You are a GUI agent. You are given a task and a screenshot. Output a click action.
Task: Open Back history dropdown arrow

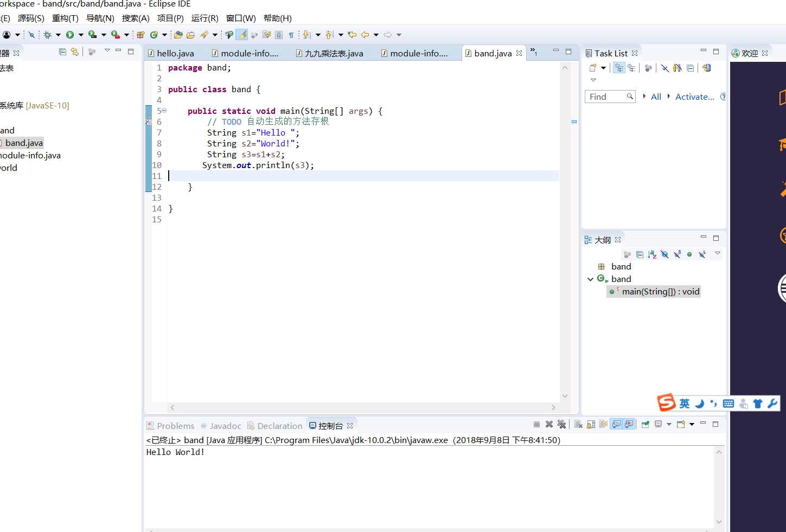pyautogui.click(x=376, y=35)
